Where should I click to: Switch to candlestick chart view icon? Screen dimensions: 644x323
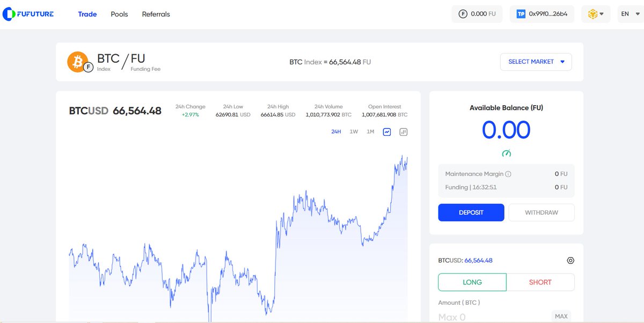[404, 132]
